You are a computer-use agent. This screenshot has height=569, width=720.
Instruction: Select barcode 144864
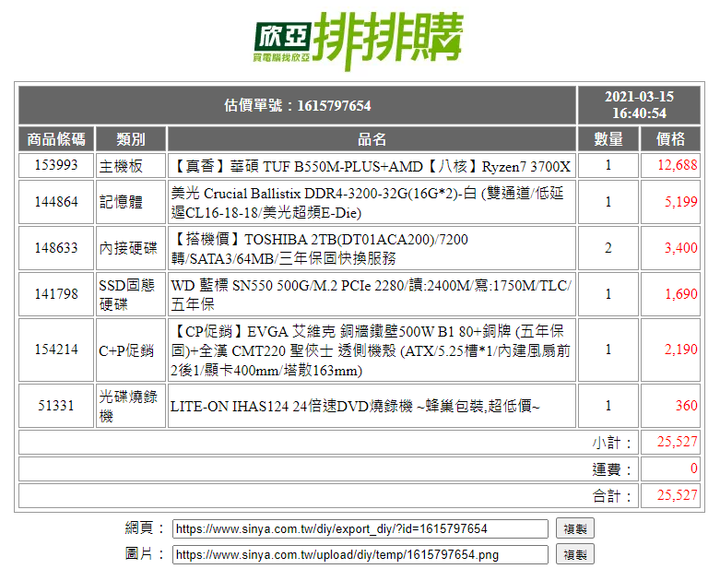click(x=56, y=202)
